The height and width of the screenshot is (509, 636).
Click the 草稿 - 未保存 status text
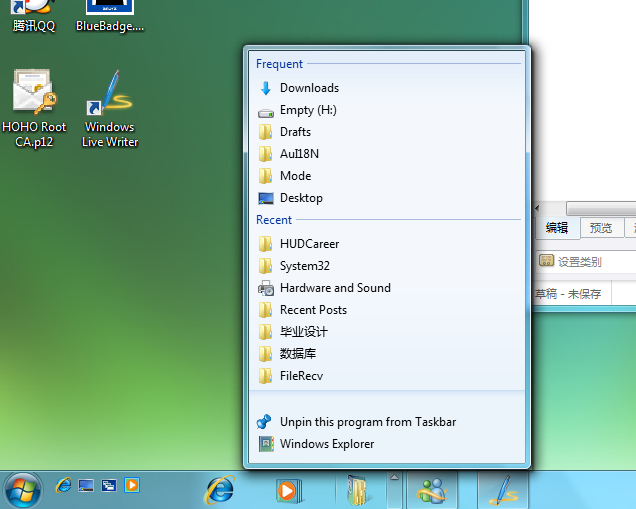coord(567,294)
